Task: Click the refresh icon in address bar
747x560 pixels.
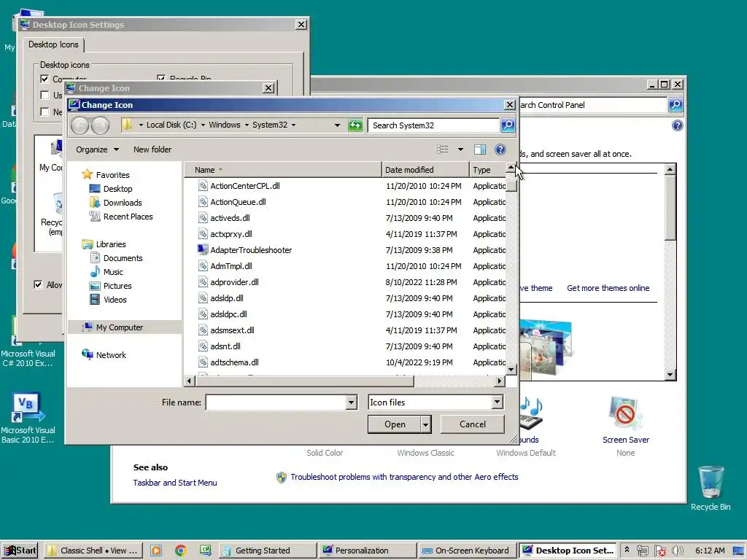Action: [x=355, y=125]
